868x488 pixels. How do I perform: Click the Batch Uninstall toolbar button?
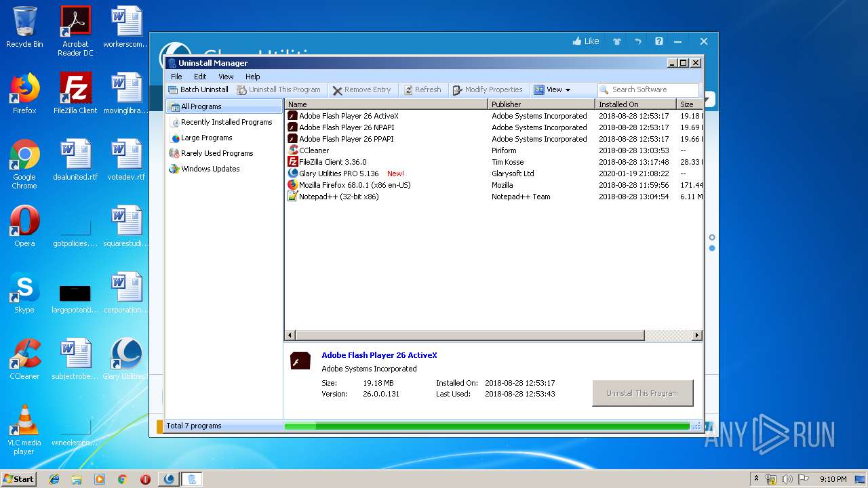point(199,89)
